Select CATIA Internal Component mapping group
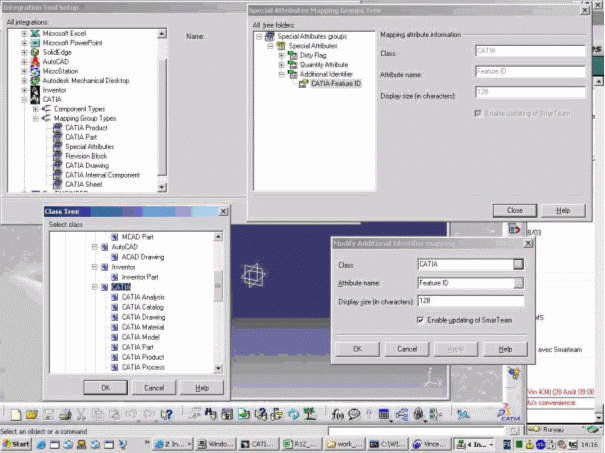This screenshot has width=605, height=453. click(103, 175)
